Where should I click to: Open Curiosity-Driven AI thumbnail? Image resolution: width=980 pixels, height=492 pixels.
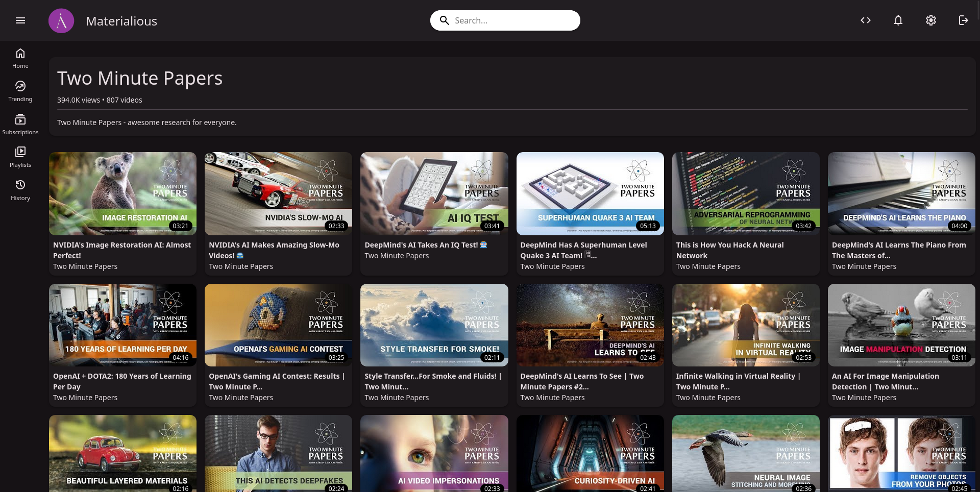point(590,454)
